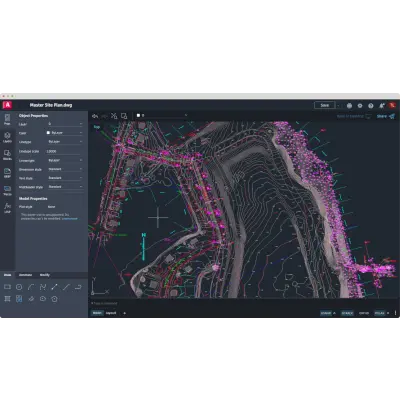The image size is (400, 400).
Task: Toggle OTRACK in the status bar
Action: click(x=347, y=313)
